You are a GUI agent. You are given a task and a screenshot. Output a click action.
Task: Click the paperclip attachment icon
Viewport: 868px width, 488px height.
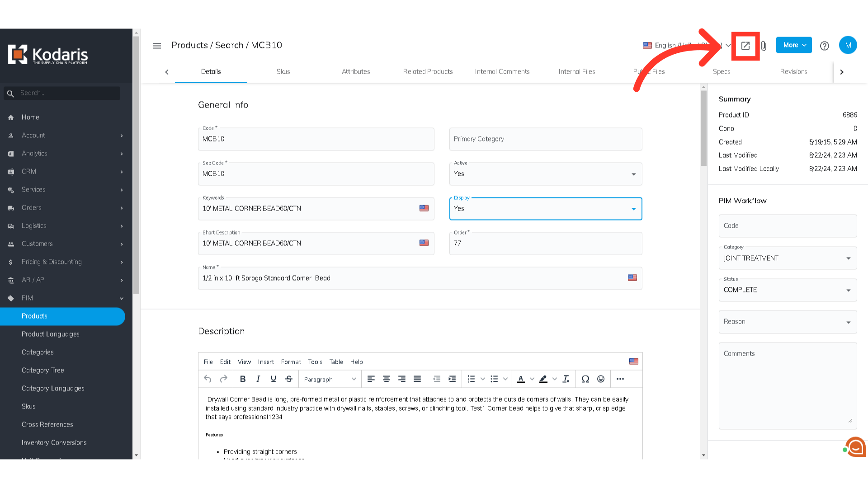(x=764, y=46)
